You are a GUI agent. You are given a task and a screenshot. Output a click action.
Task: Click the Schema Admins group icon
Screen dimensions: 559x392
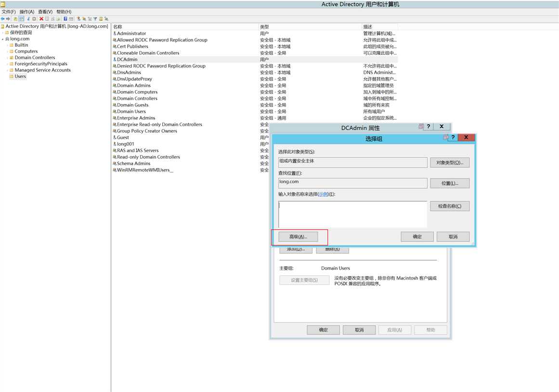pos(115,163)
